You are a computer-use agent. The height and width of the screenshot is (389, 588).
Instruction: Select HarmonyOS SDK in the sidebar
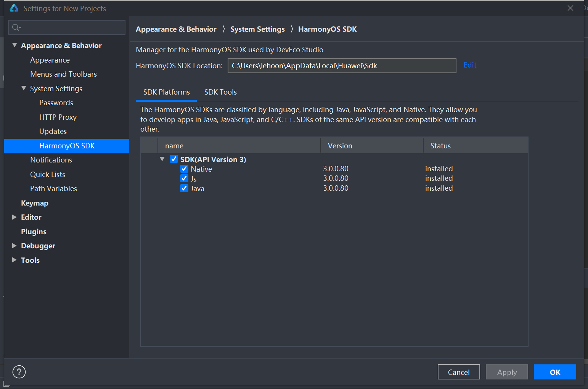coord(67,146)
